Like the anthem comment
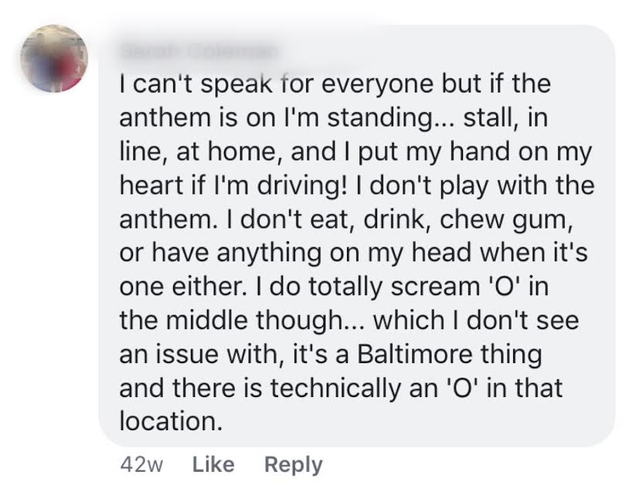This screenshot has height=499, width=636. (x=213, y=465)
